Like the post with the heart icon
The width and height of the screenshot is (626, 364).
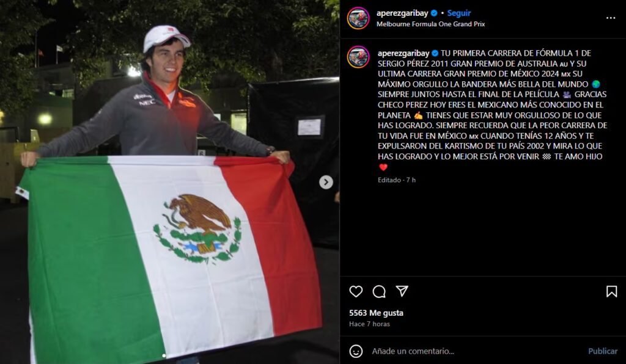point(356,291)
